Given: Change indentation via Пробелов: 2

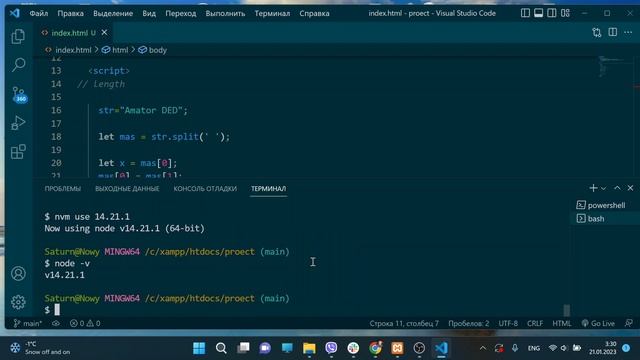Looking at the screenshot, I should click(468, 324).
